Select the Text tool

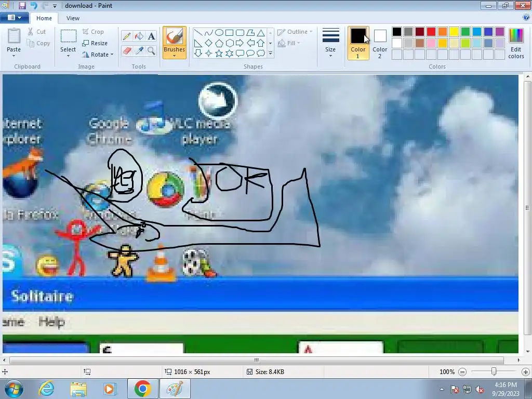pyautogui.click(x=151, y=36)
